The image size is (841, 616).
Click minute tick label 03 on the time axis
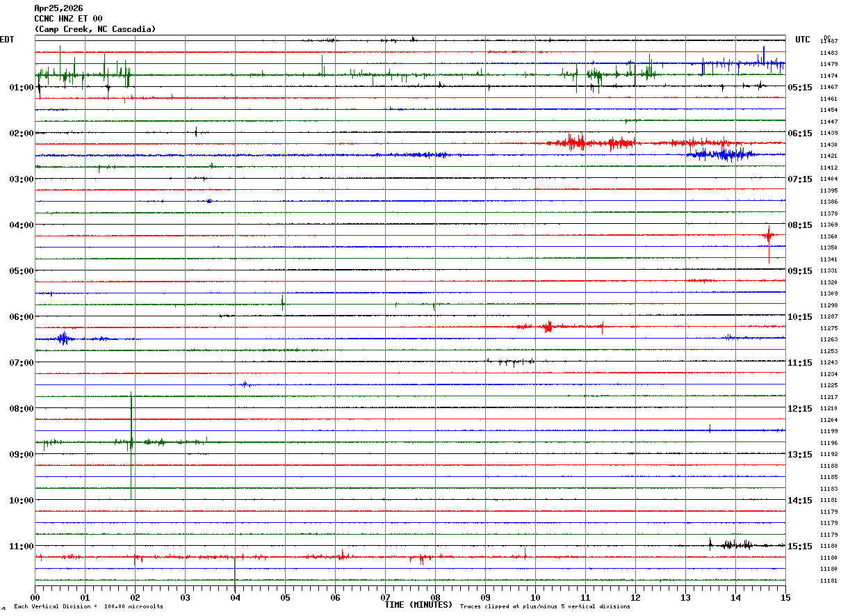[x=185, y=597]
